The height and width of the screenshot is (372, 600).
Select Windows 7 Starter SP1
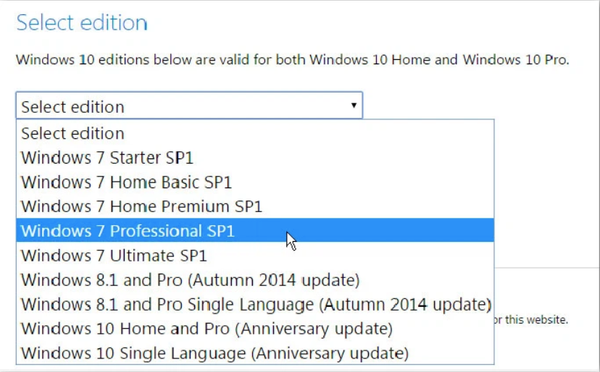point(255,158)
